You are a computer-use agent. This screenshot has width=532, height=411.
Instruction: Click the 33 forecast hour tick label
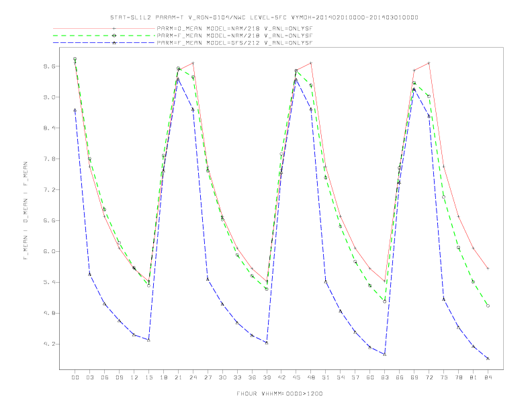coord(237,377)
